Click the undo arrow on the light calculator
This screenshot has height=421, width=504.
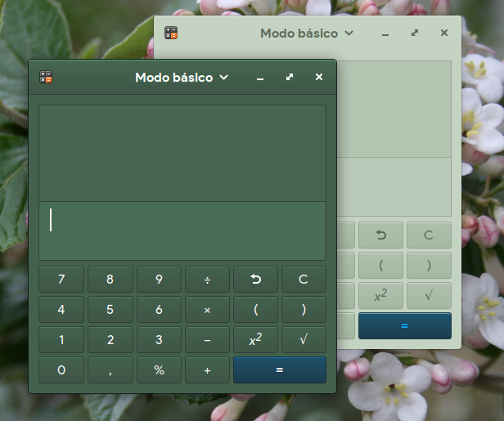tap(380, 235)
